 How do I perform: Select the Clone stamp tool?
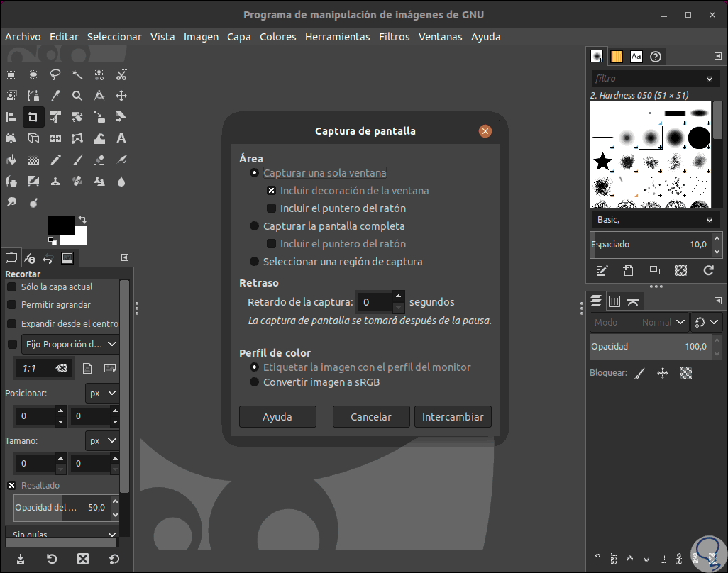click(55, 182)
